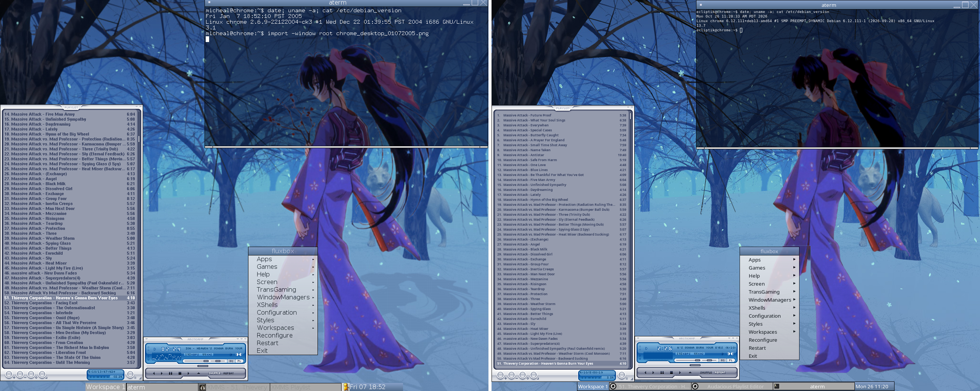
Task: Click the selection button in XMMS playlist footer
Action: [31, 375]
